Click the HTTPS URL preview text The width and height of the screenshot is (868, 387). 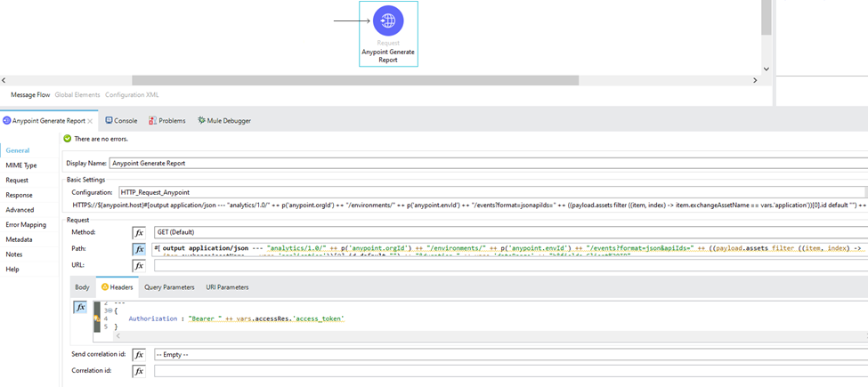pos(470,206)
